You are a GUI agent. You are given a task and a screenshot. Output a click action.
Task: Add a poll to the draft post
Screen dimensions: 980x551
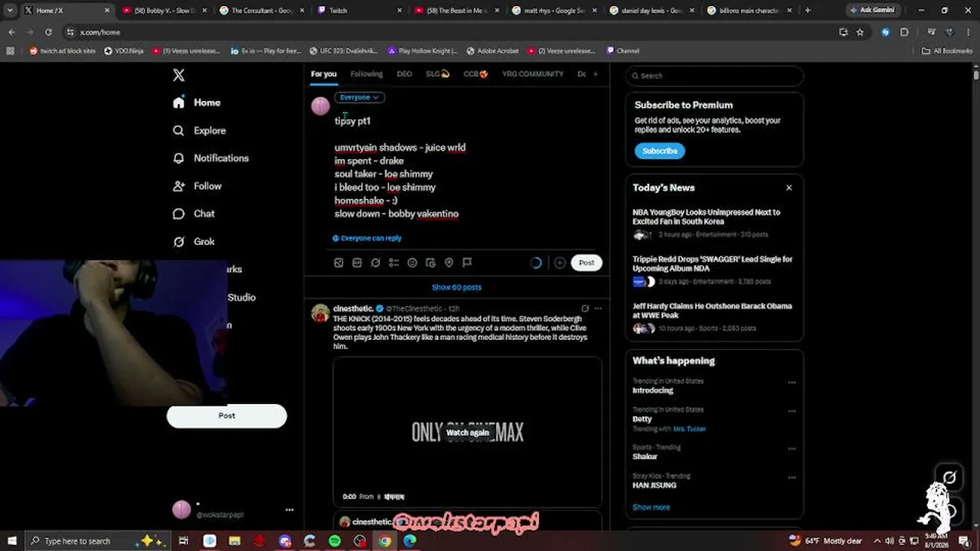(394, 262)
